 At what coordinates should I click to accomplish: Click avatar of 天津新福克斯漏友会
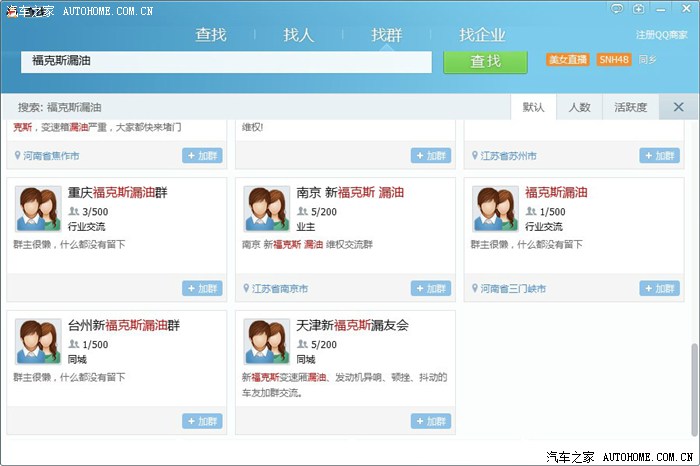267,342
